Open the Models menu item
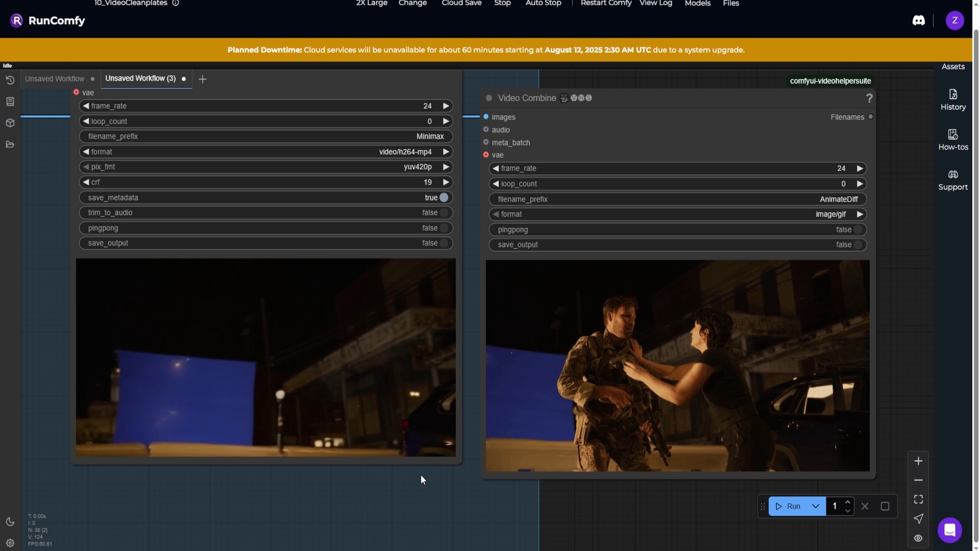Screen dimensions: 980x551 pos(697,3)
